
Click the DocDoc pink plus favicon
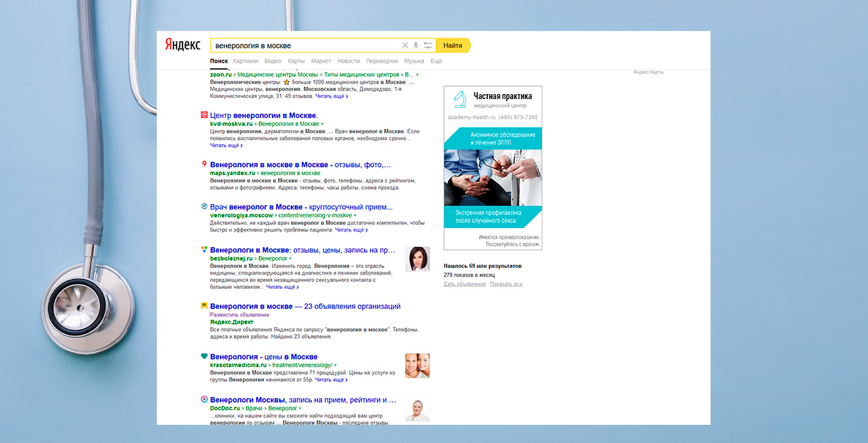(204, 399)
